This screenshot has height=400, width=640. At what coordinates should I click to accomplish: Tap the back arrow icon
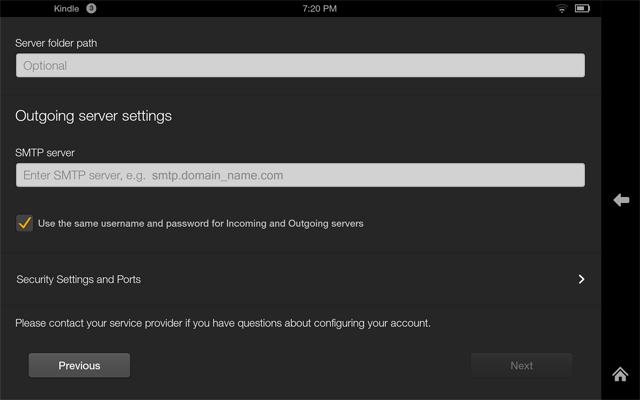pyautogui.click(x=620, y=201)
